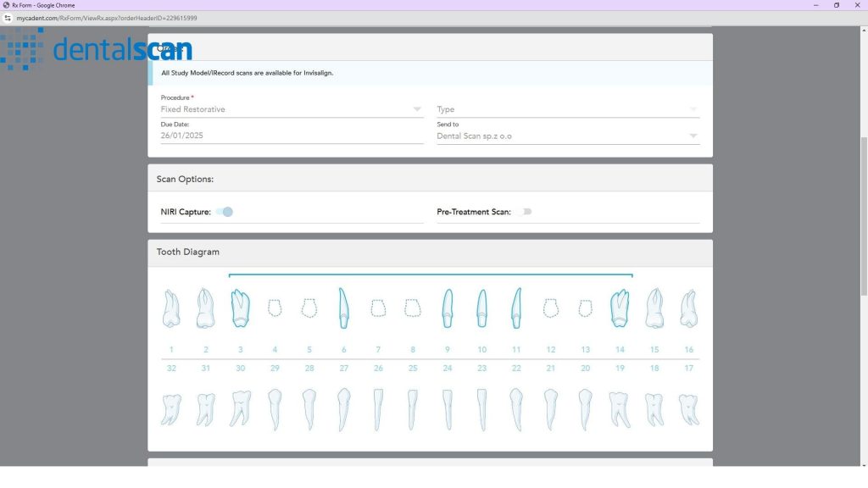Click tooth number label 14

620,350
